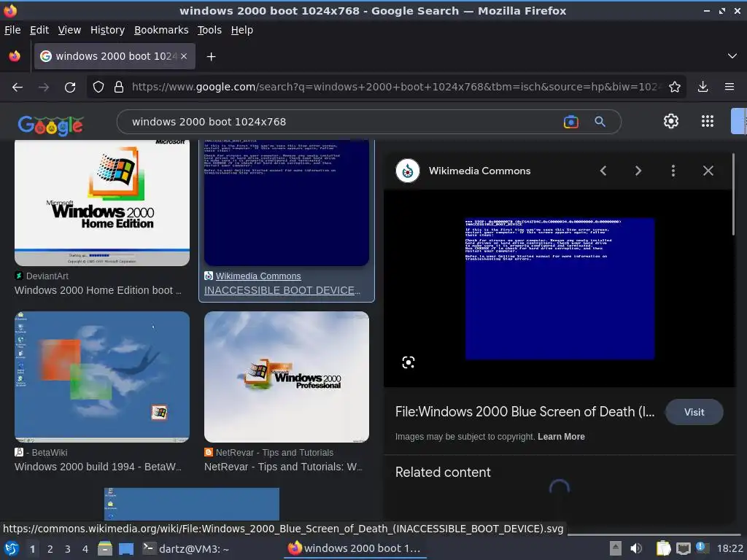747x560 pixels.
Task: Open the taskbar file manager icon
Action: [105, 548]
